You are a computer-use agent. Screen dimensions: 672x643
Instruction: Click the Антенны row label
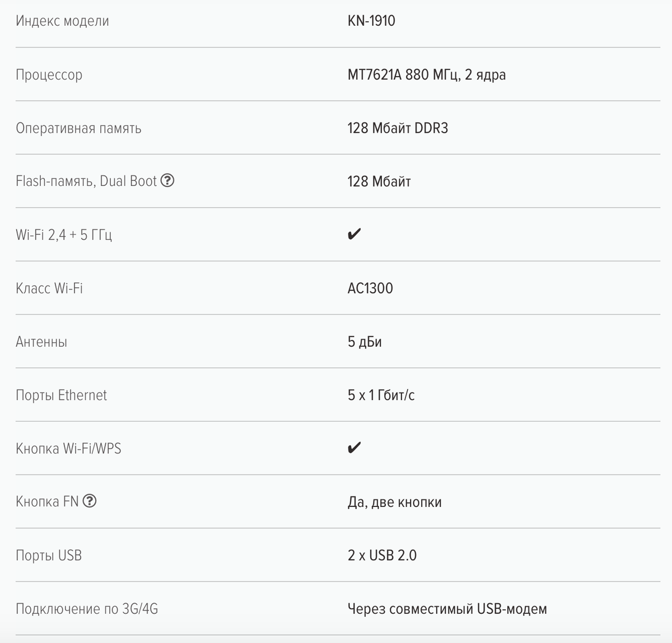click(x=41, y=342)
